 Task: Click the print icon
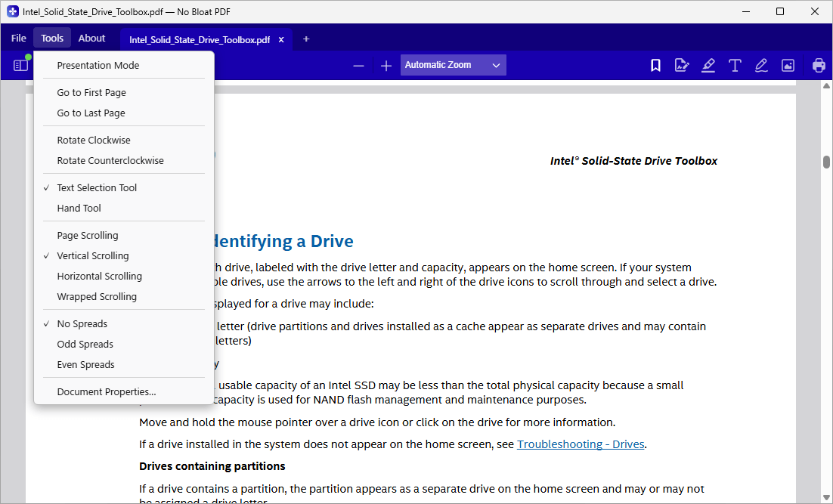(x=819, y=65)
